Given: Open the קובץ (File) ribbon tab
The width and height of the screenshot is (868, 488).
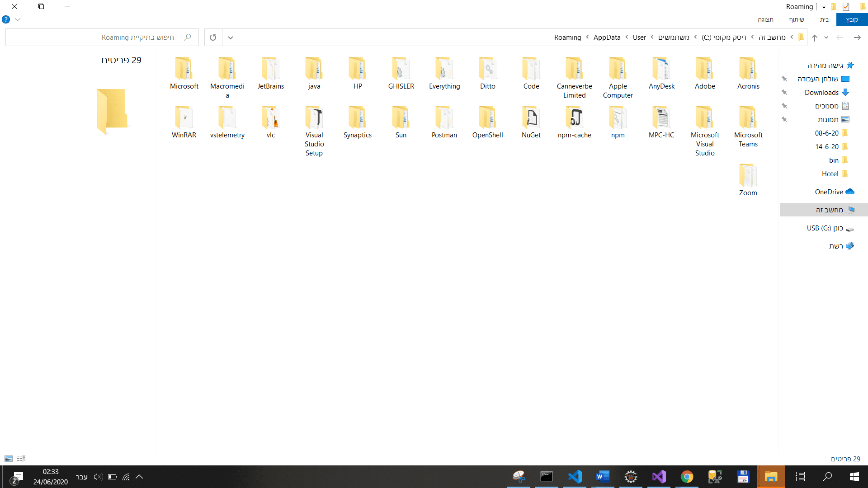Looking at the screenshot, I should 852,19.
